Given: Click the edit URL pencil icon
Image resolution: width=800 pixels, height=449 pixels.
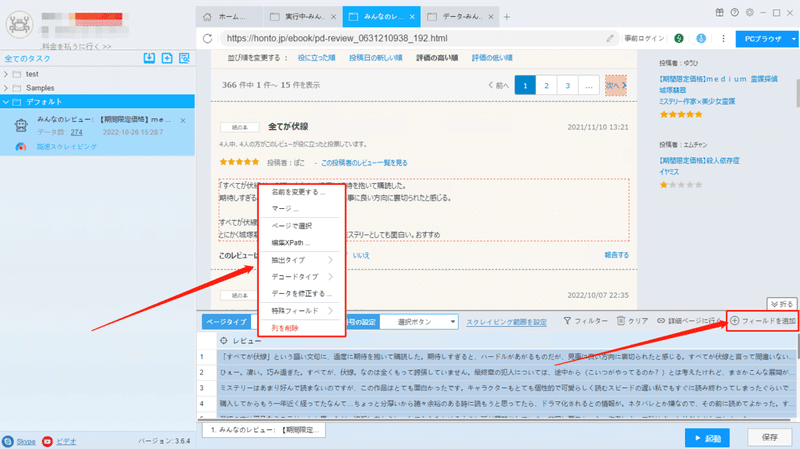Looking at the screenshot, I should [x=610, y=38].
